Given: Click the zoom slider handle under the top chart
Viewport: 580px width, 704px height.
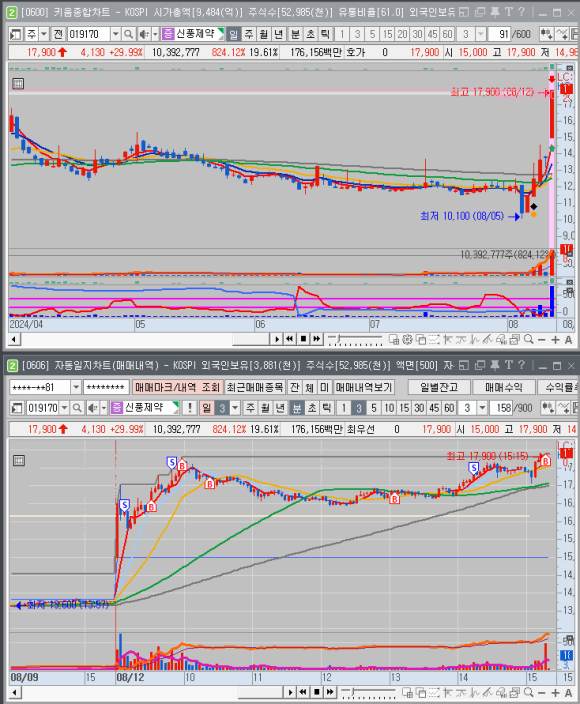Looking at the screenshot, I should point(338,339).
